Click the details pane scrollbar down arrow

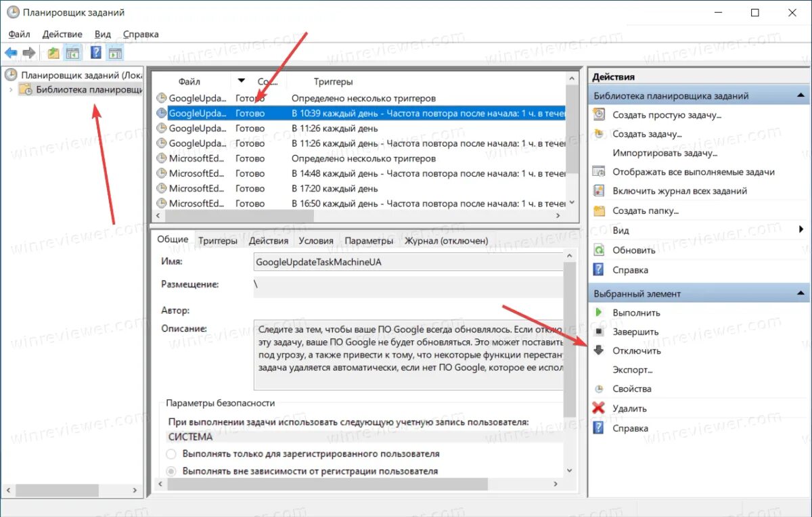pos(569,470)
